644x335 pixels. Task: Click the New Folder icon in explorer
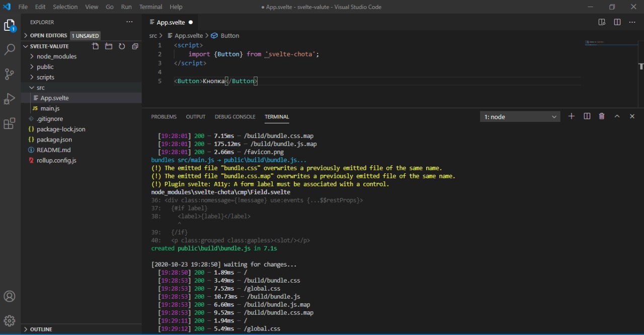tap(109, 46)
